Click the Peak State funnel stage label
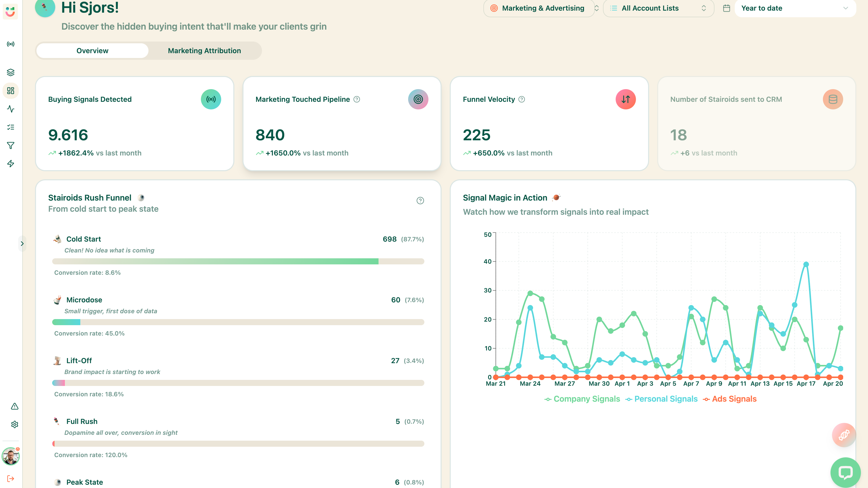The width and height of the screenshot is (868, 488). [85, 482]
